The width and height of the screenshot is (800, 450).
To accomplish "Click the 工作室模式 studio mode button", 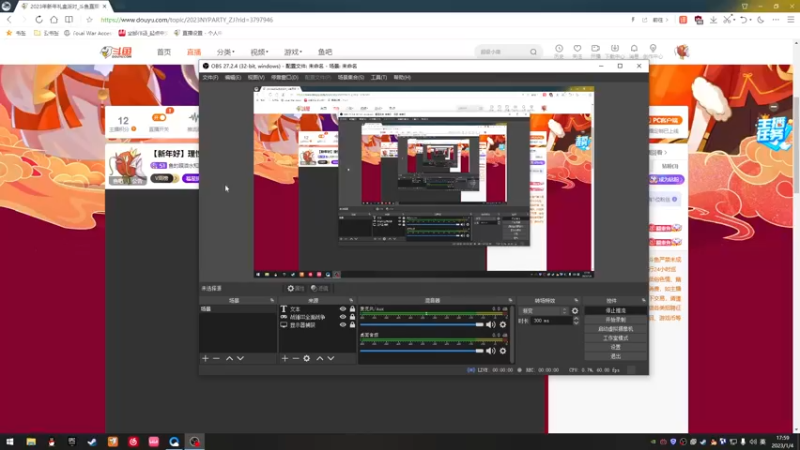I will coord(615,338).
